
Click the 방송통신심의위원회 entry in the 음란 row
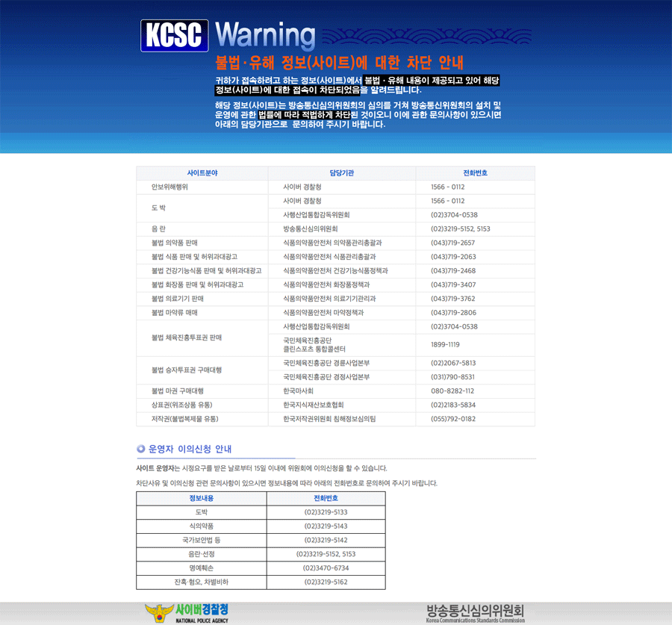pyautogui.click(x=311, y=229)
